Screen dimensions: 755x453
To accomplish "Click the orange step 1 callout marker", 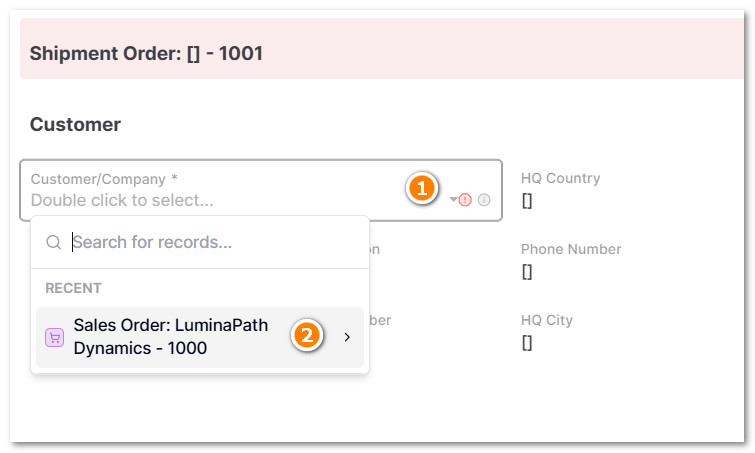I will (x=422, y=188).
